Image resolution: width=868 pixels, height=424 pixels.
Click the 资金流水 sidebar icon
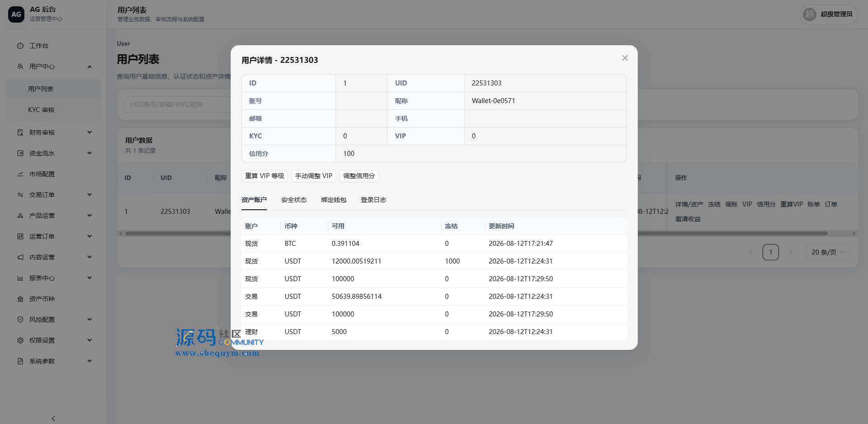(20, 153)
